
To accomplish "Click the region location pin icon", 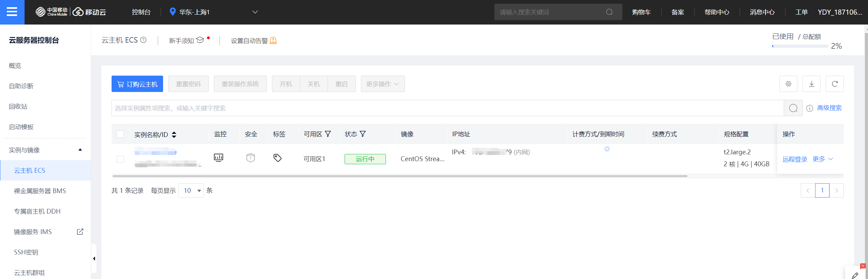I will (x=173, y=12).
